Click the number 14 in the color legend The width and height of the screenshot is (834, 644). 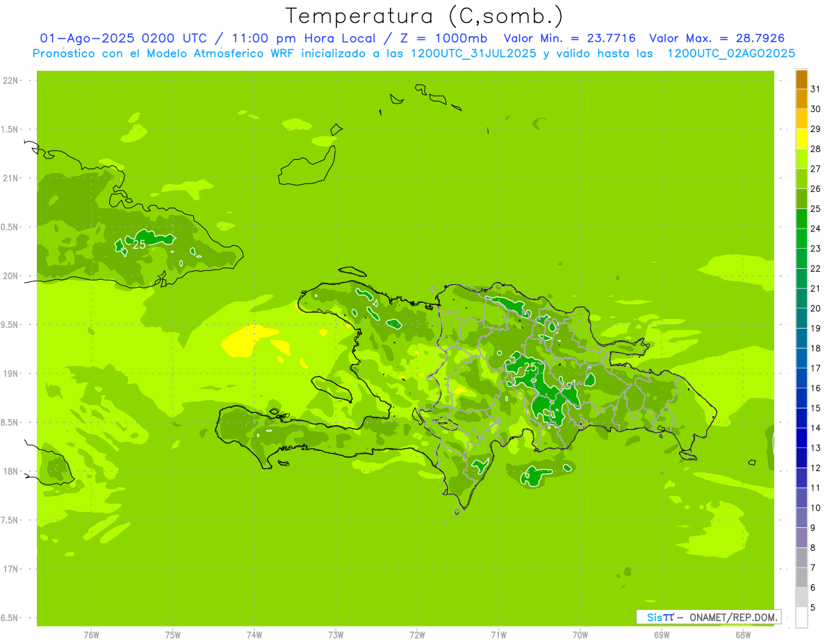(x=816, y=428)
